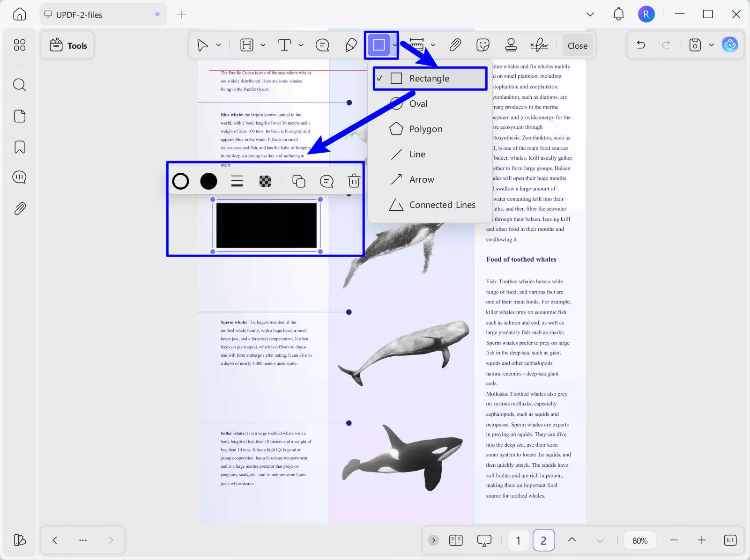Open the Tools panel in the sidebar
Viewport: 750px width, 560px height.
coord(67,45)
